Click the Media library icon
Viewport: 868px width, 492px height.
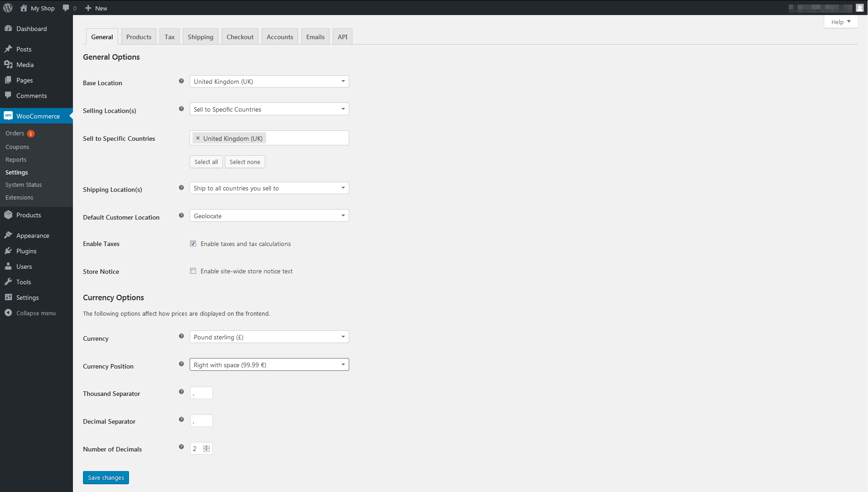click(8, 64)
